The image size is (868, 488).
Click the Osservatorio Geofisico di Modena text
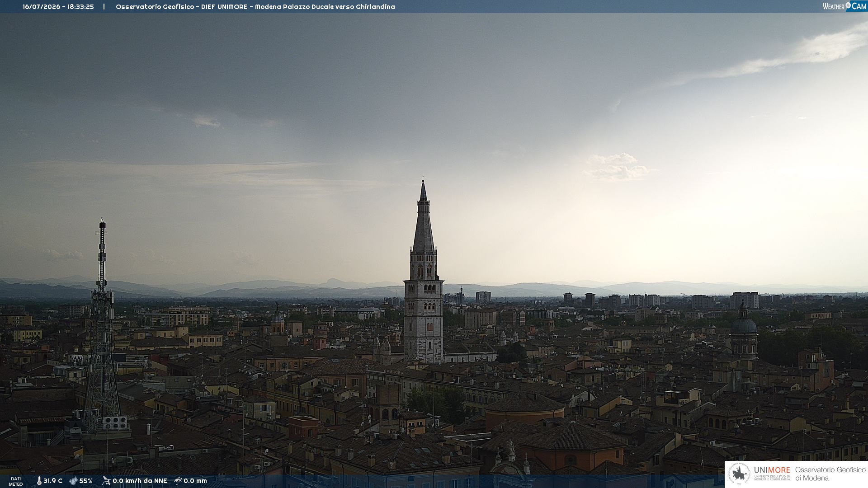(x=830, y=474)
